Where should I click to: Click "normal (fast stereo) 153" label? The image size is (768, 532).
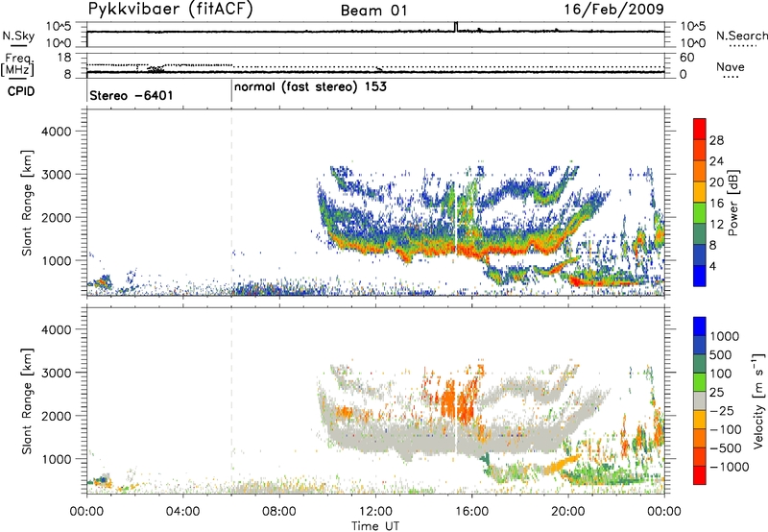coord(310,87)
